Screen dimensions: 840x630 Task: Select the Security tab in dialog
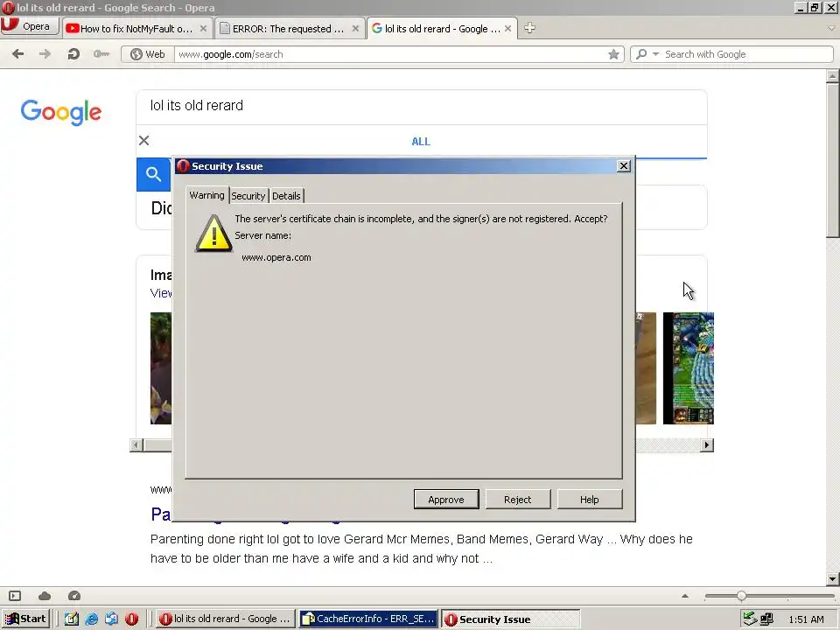[x=248, y=196]
